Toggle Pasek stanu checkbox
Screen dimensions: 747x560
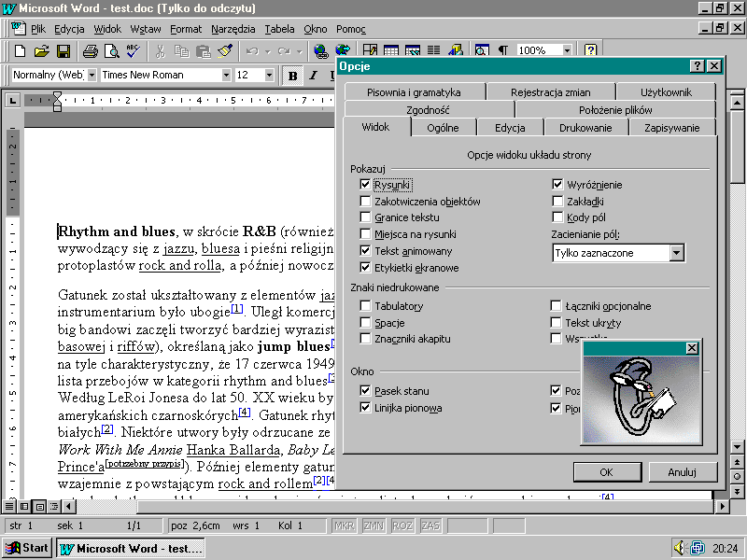pos(365,390)
